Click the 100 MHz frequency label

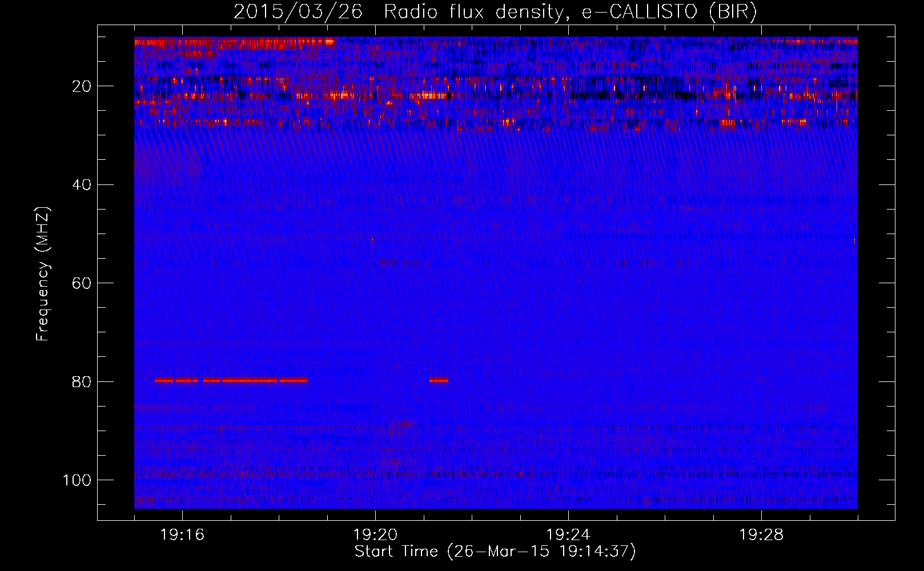click(x=77, y=480)
